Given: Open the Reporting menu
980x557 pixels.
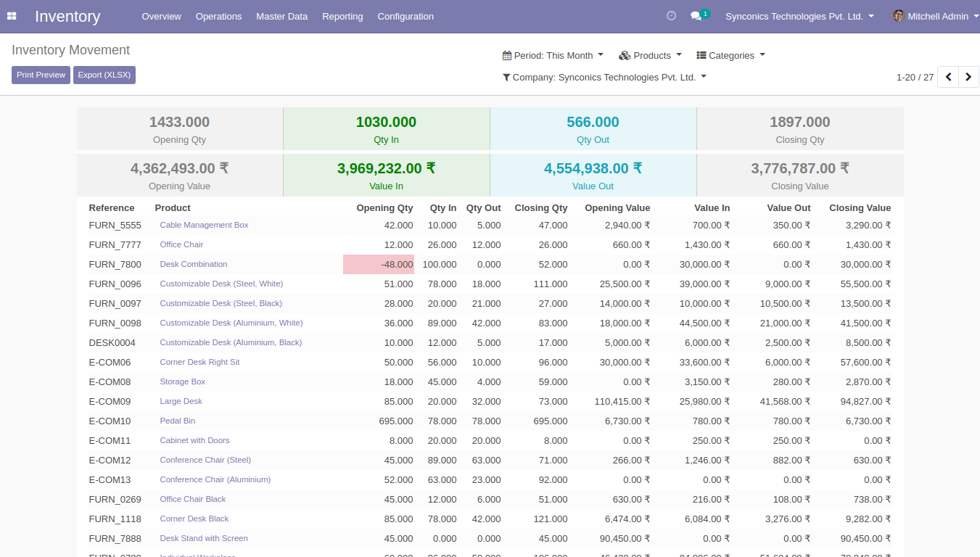Looking at the screenshot, I should pos(342,16).
